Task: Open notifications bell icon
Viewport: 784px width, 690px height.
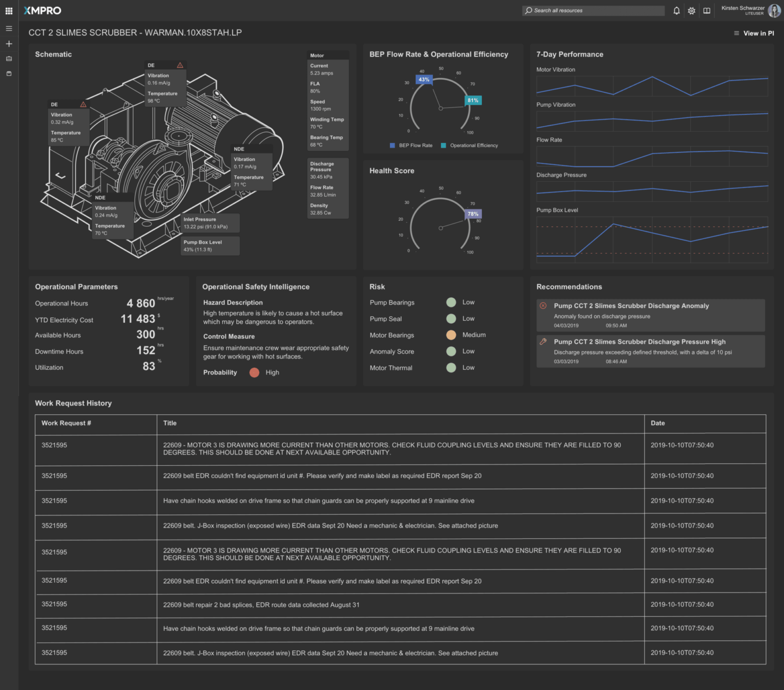Action: point(676,11)
